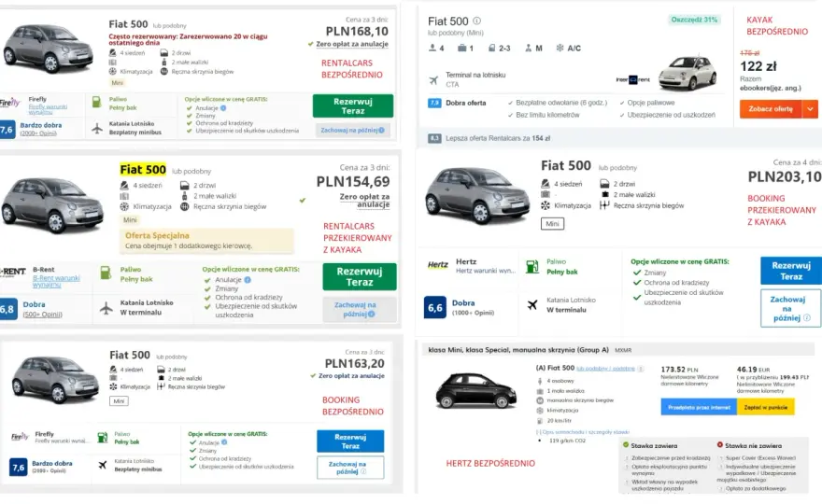This screenshot has height=504, width=822.
Task: Click green Rezerwuj Teraz in PLN154,69 offer
Action: (360, 276)
